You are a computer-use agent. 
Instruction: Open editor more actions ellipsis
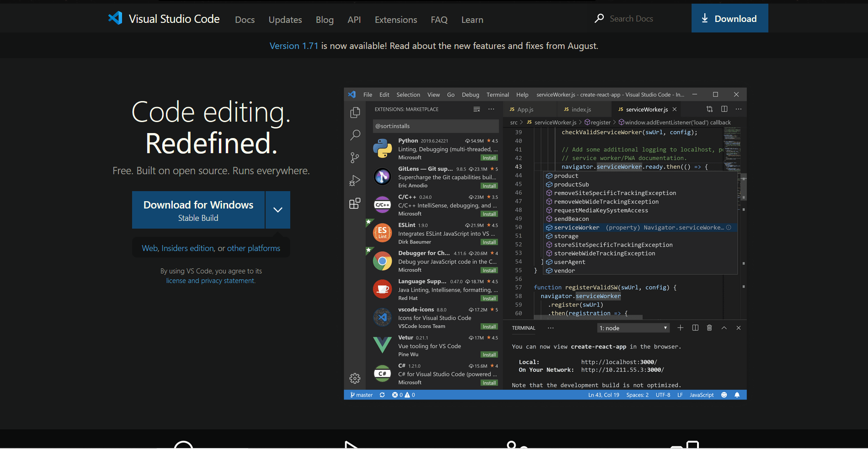(x=739, y=109)
